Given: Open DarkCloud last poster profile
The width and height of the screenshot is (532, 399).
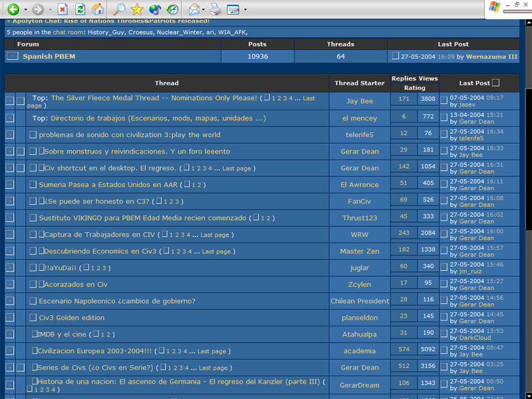Looking at the screenshot, I should [475, 338].
